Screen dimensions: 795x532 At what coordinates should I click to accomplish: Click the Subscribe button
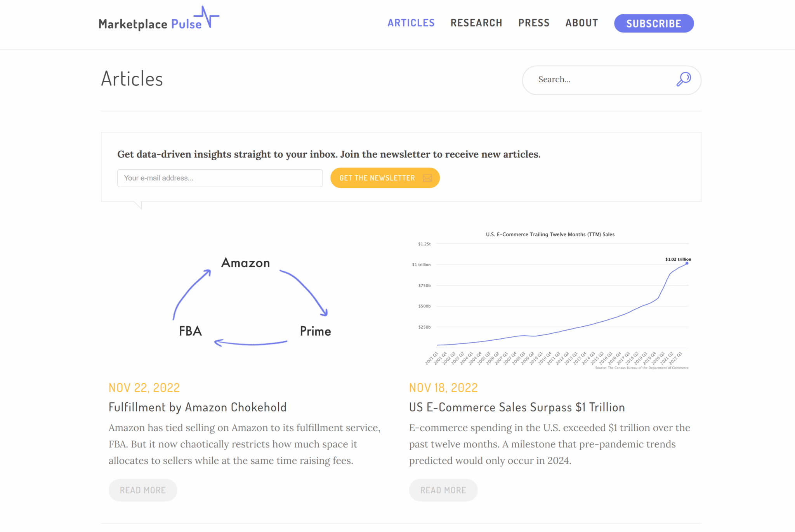(654, 23)
